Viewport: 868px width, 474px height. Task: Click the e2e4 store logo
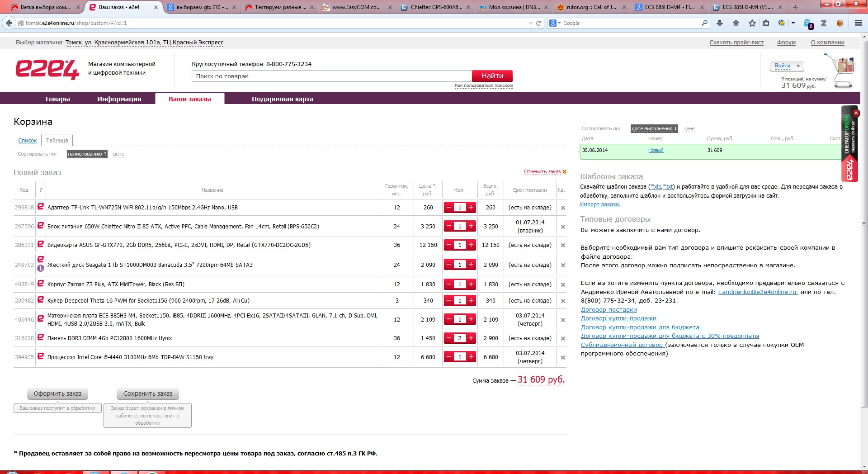coord(47,70)
